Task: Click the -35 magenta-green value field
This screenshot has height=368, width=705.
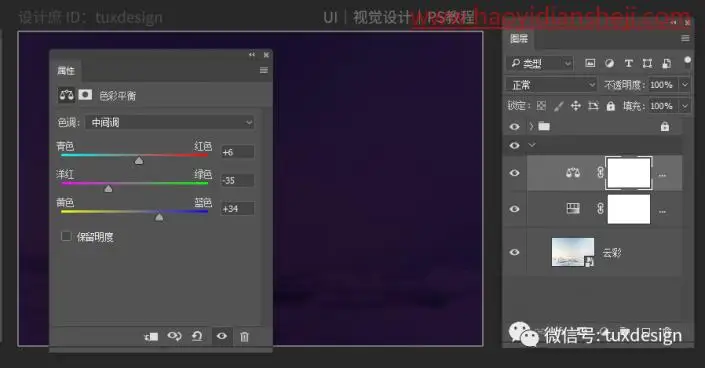Action: pyautogui.click(x=237, y=180)
